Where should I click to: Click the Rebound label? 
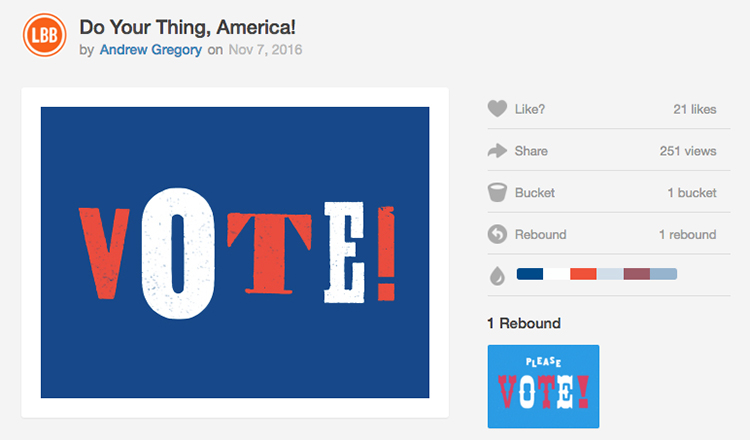[x=540, y=235]
